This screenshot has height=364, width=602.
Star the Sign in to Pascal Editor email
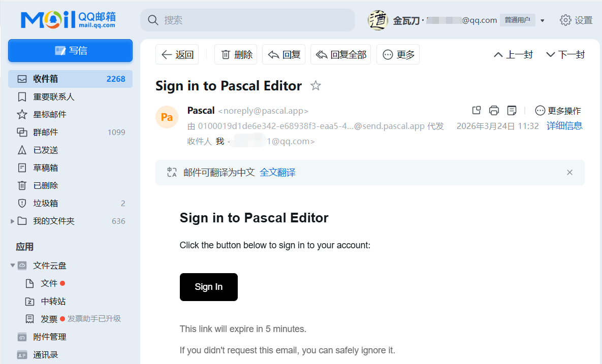[x=315, y=86]
